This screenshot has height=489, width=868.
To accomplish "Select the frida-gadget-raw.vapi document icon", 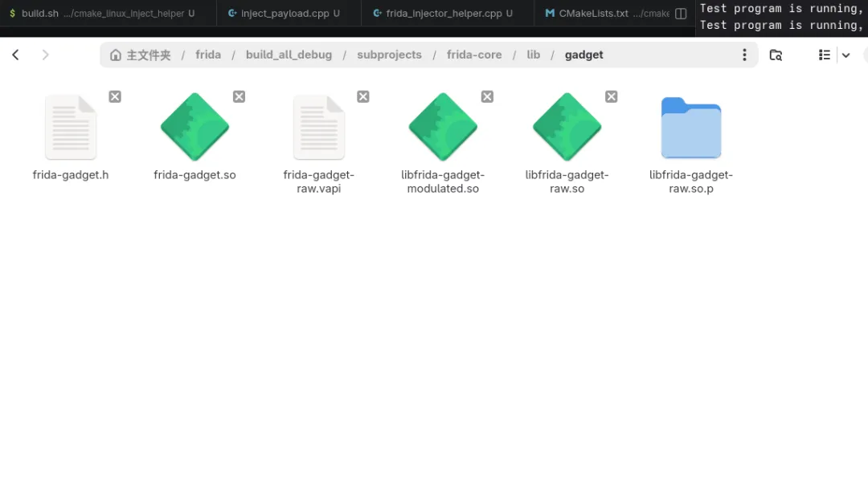I will coord(319,127).
